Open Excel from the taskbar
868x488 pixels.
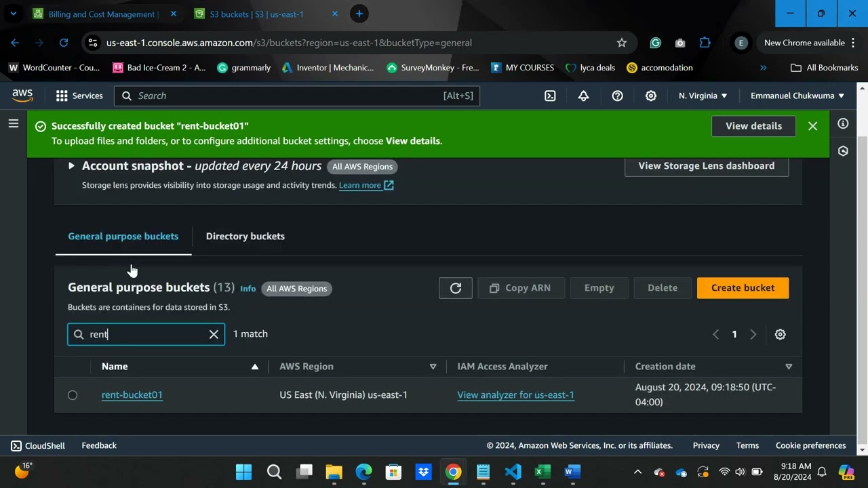click(x=542, y=472)
